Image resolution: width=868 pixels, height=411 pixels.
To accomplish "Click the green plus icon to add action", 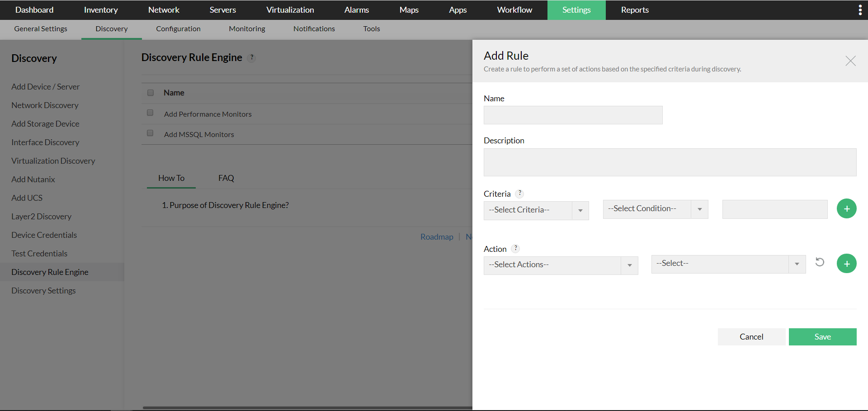I will point(846,264).
